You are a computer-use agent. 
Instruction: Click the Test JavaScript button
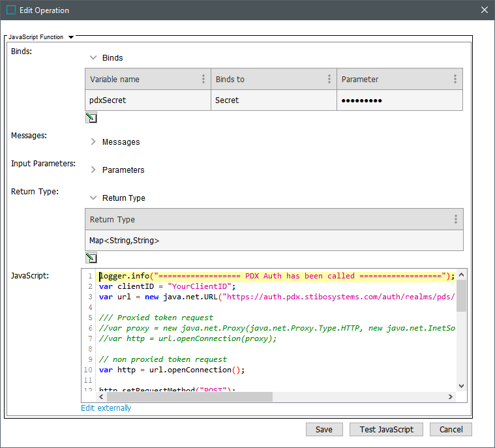(x=386, y=429)
